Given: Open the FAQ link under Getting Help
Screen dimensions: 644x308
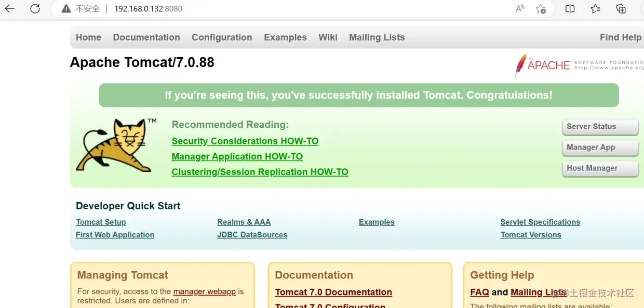Looking at the screenshot, I should tap(479, 292).
